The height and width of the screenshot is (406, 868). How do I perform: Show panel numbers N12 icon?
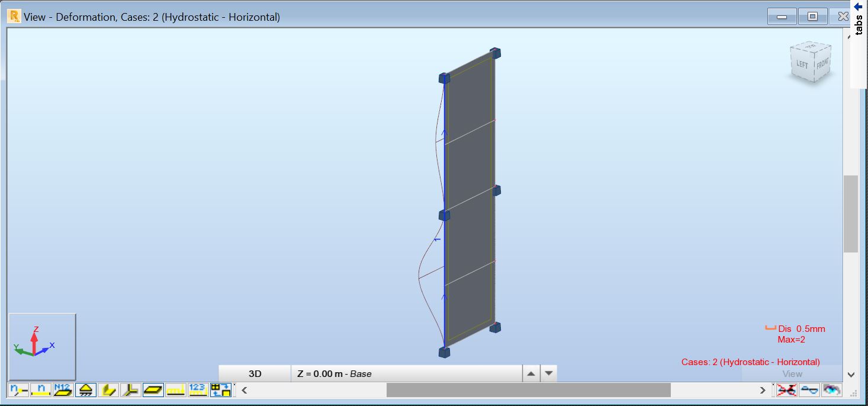[x=63, y=390]
